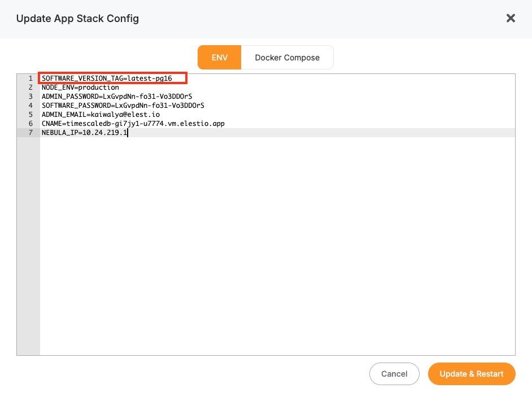The width and height of the screenshot is (532, 397).
Task: Click line number 5 in the gutter
Action: tap(30, 115)
